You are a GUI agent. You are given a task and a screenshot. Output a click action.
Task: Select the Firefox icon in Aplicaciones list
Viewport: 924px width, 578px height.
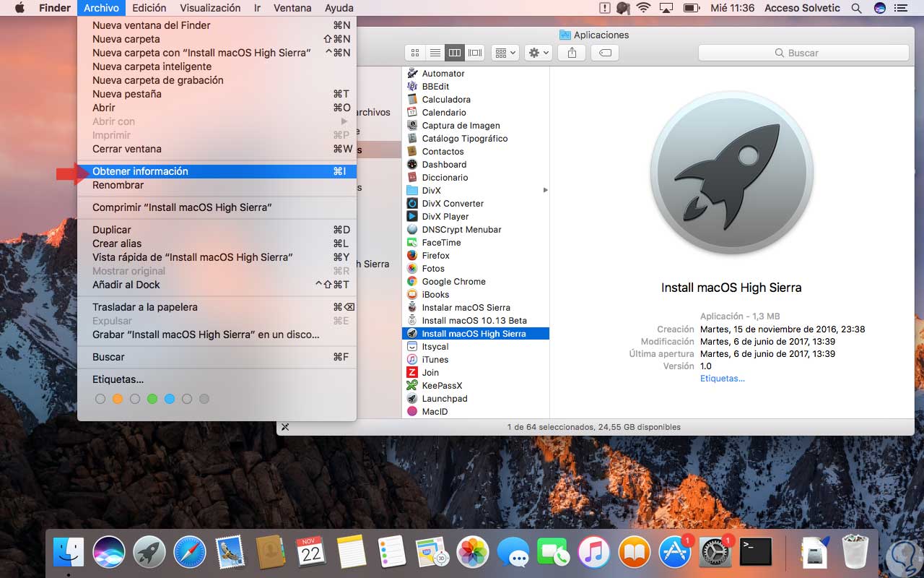[x=412, y=255]
